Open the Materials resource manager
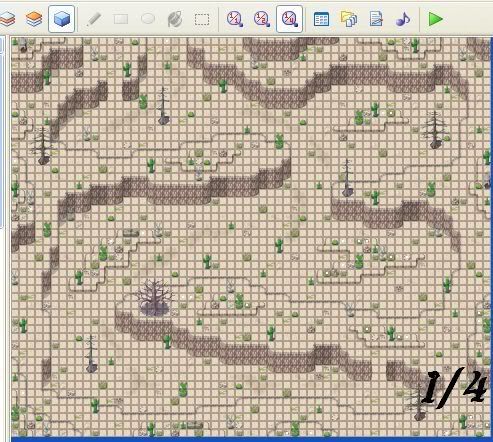Image resolution: width=493 pixels, height=442 pixels. 349,19
